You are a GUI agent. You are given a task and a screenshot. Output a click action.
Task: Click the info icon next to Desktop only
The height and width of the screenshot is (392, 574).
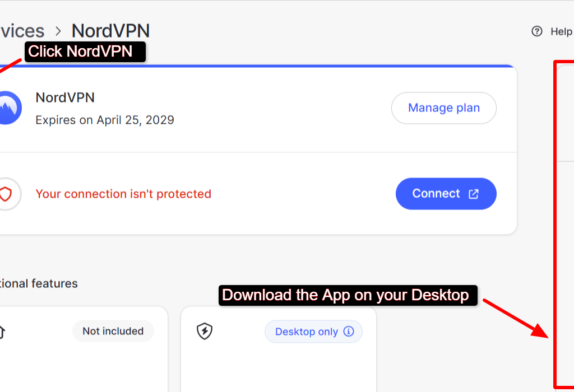click(x=349, y=332)
